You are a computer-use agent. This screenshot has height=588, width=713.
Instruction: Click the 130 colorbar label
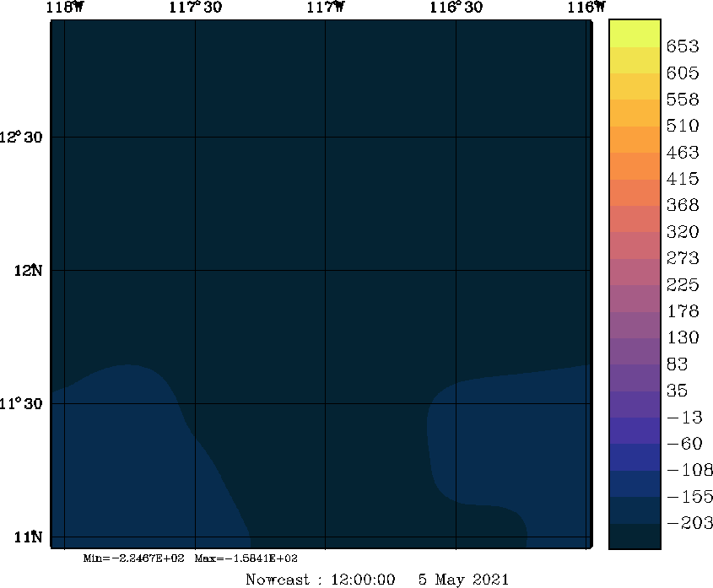[x=683, y=337]
